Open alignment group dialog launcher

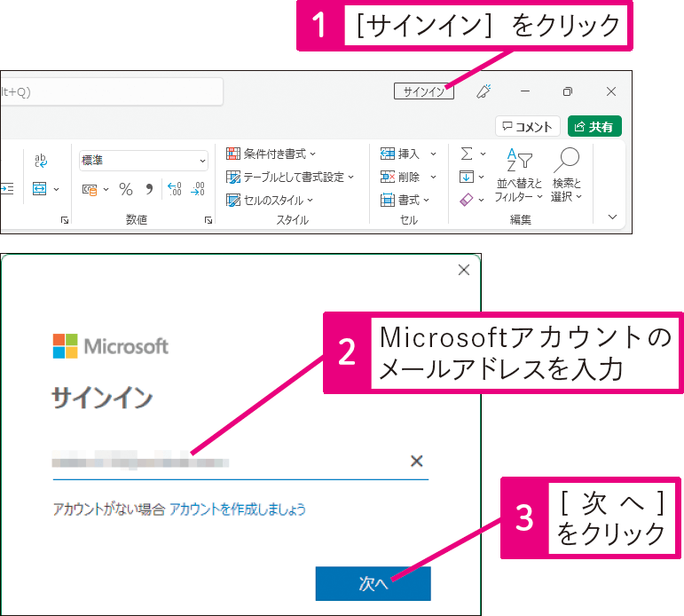(x=65, y=220)
